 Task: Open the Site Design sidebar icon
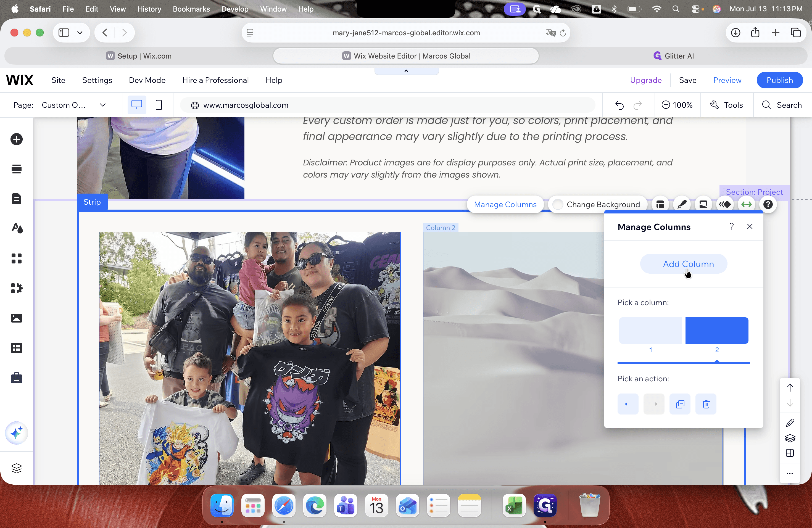(x=17, y=228)
